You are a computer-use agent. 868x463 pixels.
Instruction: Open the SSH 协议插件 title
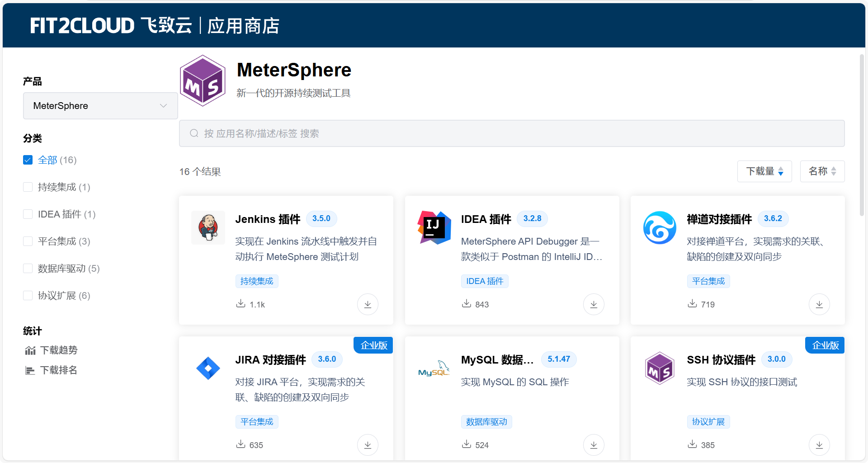click(721, 360)
